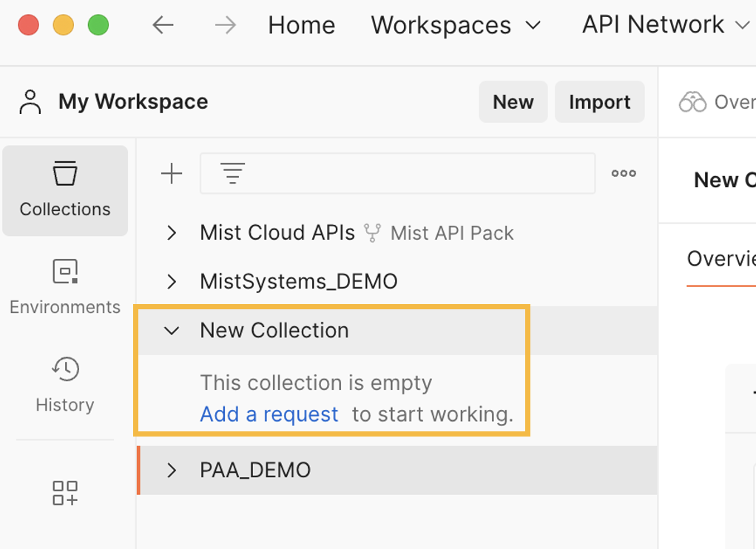The image size is (756, 549).
Task: Click the Import button
Action: (599, 102)
